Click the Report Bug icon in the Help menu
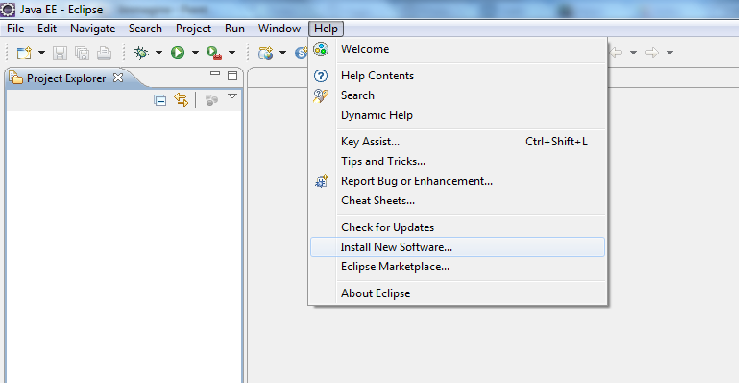The height and width of the screenshot is (383, 739). (x=321, y=181)
